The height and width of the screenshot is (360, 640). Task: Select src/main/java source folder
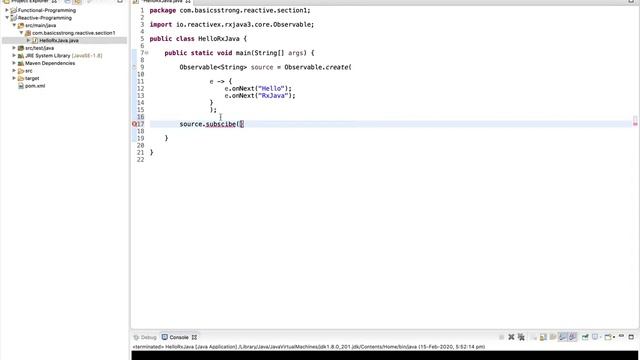pyautogui.click(x=40, y=25)
